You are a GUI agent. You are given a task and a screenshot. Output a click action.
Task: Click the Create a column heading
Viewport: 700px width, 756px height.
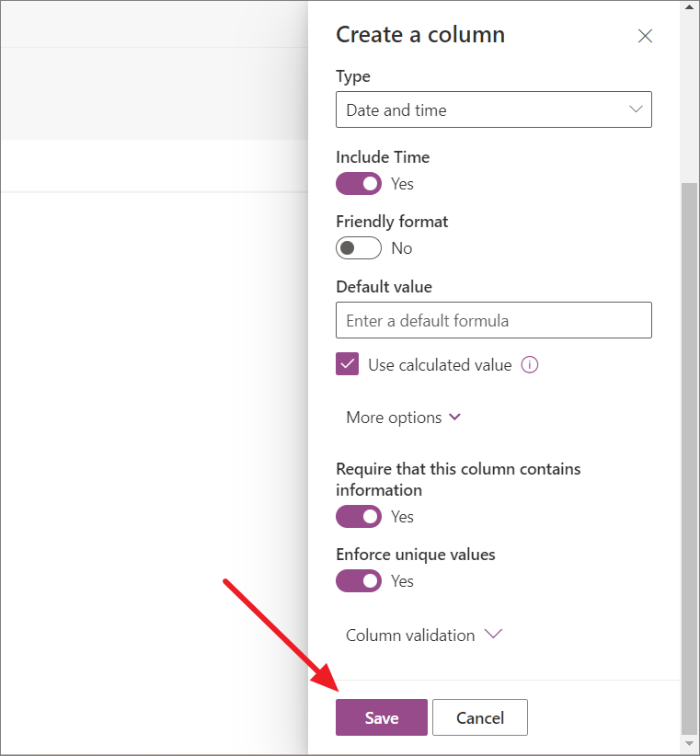pos(420,34)
